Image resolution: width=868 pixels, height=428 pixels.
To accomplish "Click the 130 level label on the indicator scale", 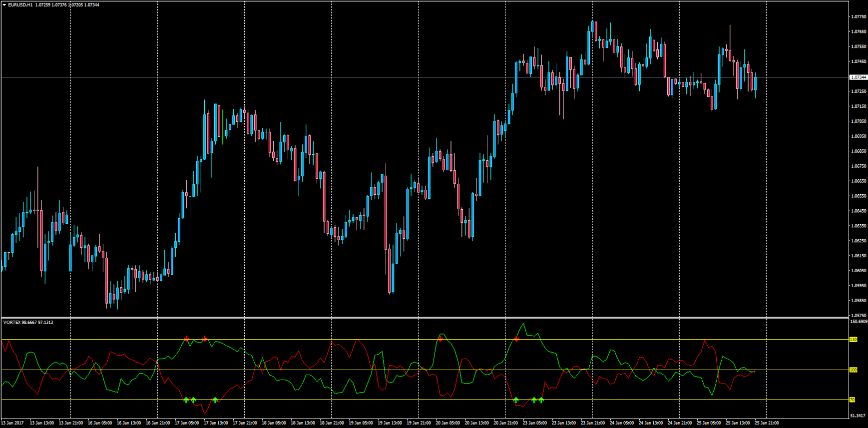I will coord(853,340).
